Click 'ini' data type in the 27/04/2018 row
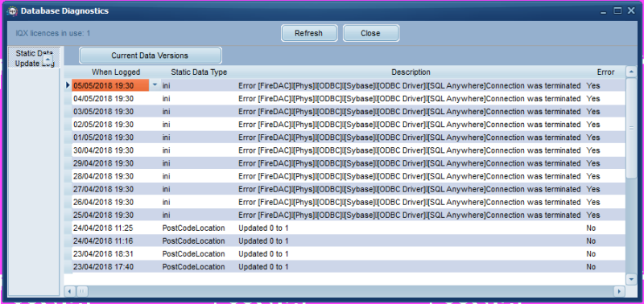The width and height of the screenshot is (644, 304). tap(166, 189)
